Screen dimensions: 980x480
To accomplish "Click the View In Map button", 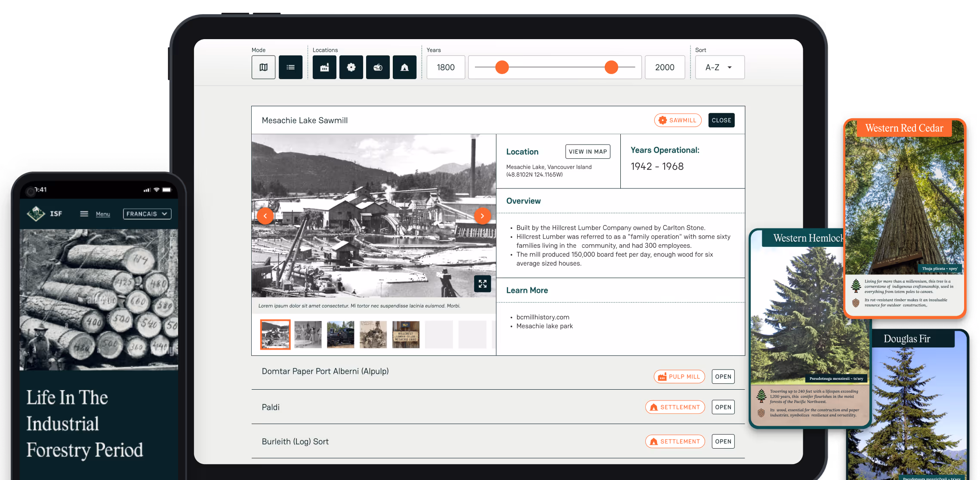I will 587,151.
